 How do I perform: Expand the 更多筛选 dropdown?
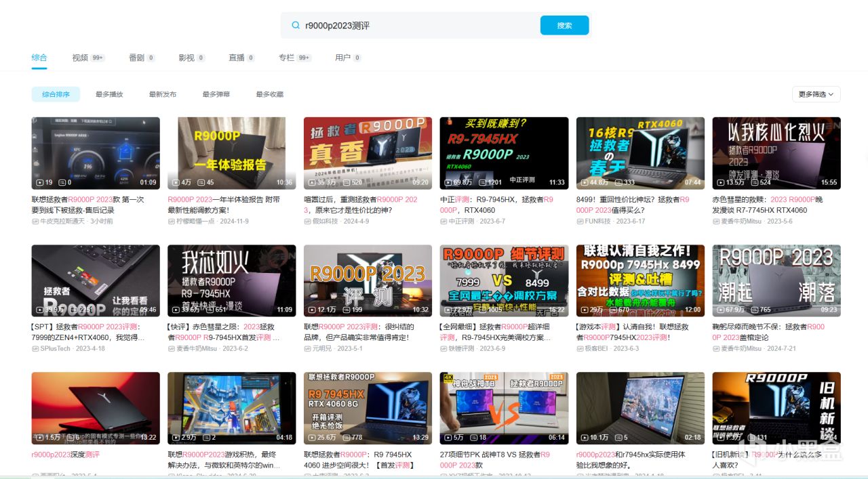pyautogui.click(x=816, y=94)
